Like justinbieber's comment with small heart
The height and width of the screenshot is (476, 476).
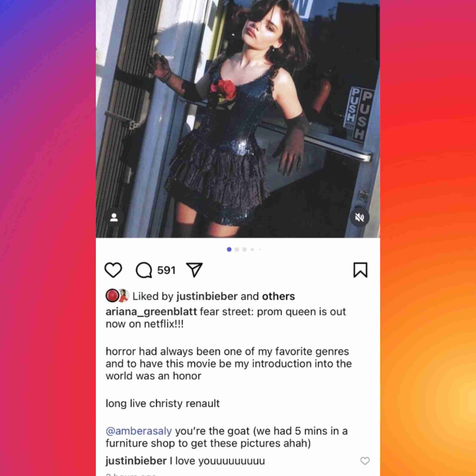coord(365,461)
